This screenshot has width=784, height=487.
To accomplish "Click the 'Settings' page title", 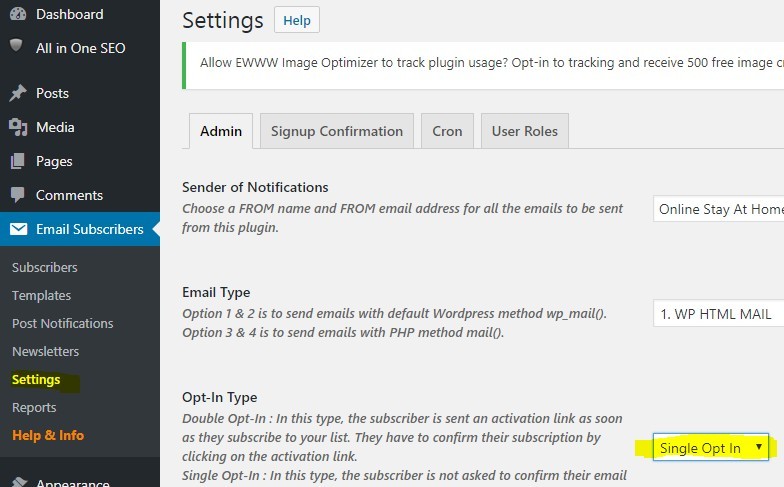I will 222,20.
